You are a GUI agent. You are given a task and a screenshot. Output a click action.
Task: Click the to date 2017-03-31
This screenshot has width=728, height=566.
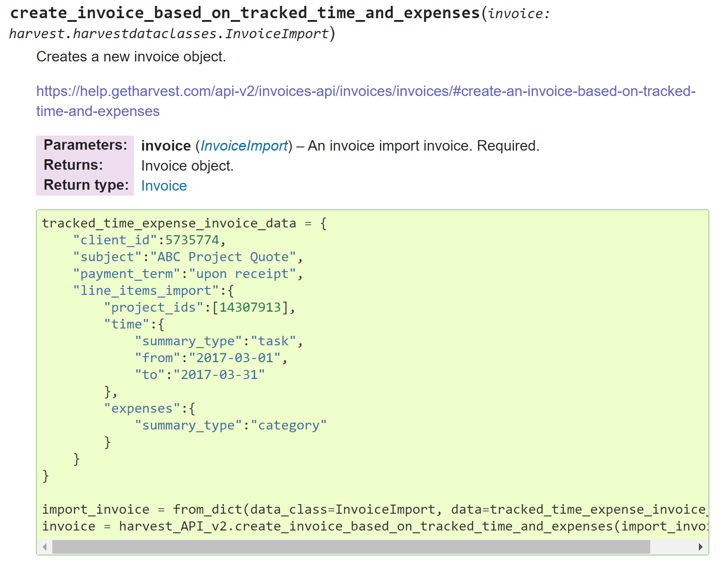(x=221, y=374)
